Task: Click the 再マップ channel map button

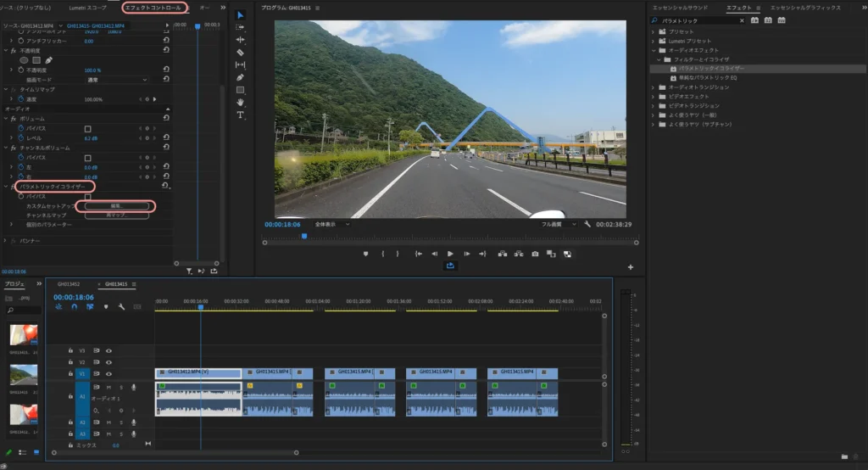Action: (116, 215)
